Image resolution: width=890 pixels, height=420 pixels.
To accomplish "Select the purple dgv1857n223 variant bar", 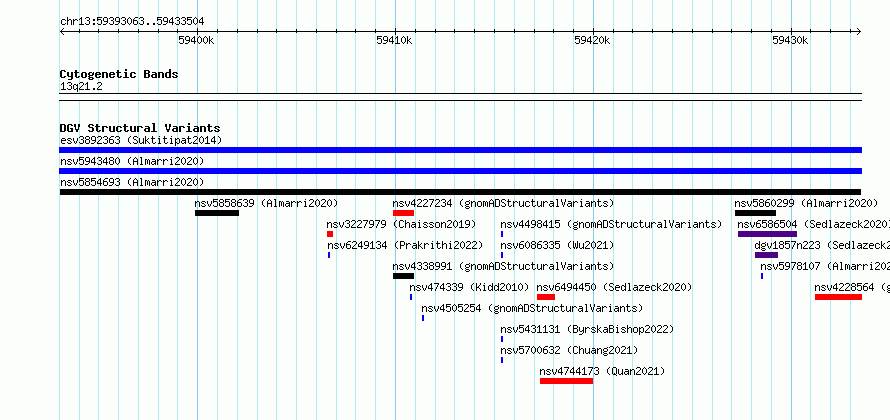I will [x=766, y=255].
